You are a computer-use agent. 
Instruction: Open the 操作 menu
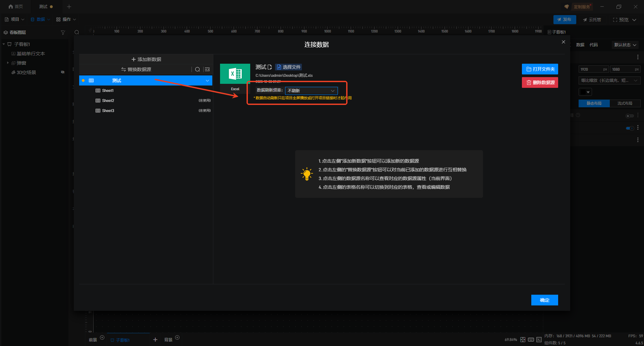(66, 19)
